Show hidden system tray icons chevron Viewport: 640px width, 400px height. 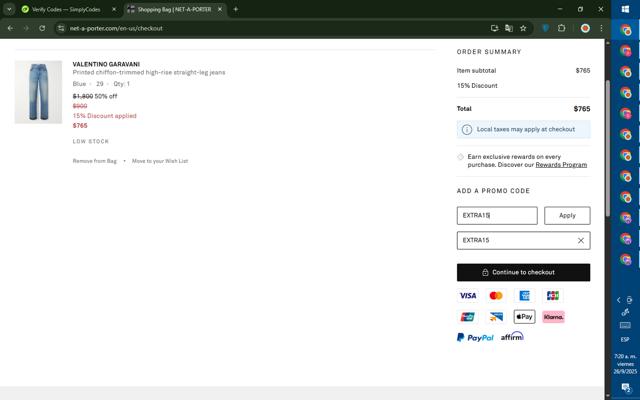(619, 300)
